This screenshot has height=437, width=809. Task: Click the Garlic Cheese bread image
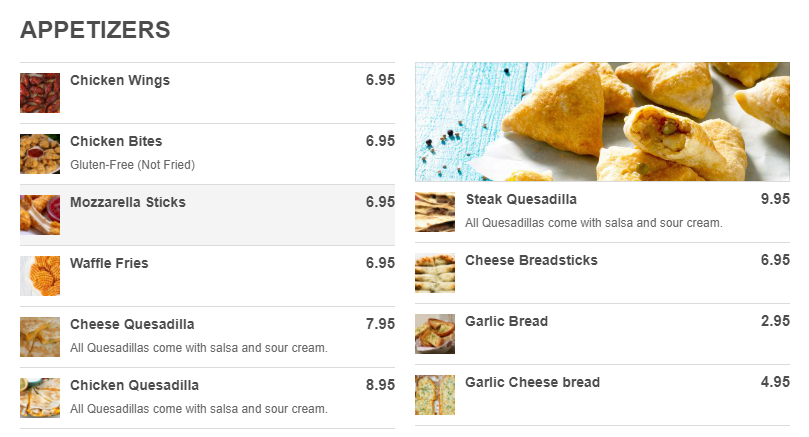435,395
